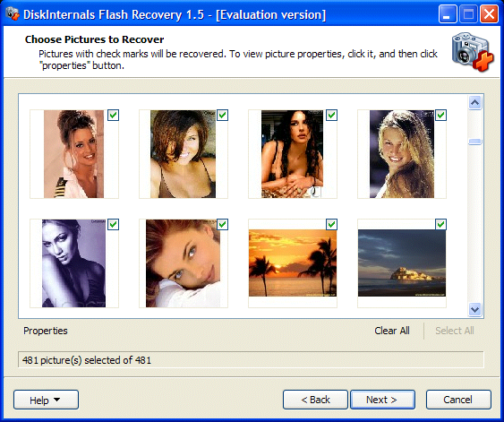
Task: Select the red-haired woman close-up thumbnail
Action: coord(184,263)
